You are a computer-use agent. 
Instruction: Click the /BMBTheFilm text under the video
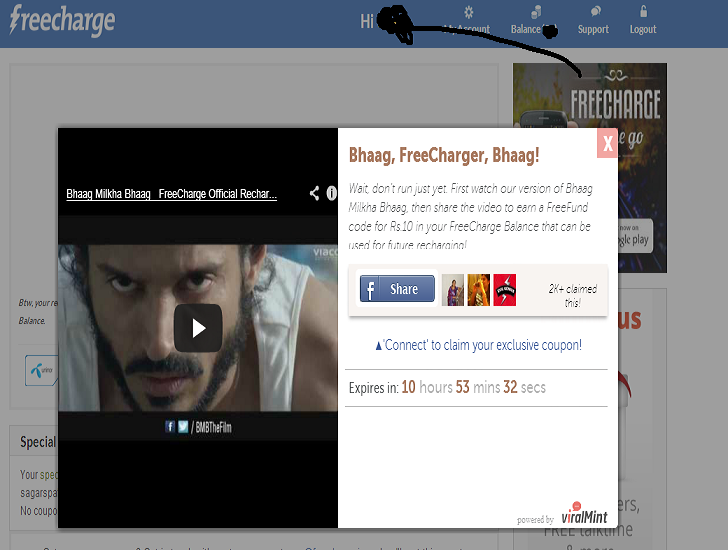[211, 427]
